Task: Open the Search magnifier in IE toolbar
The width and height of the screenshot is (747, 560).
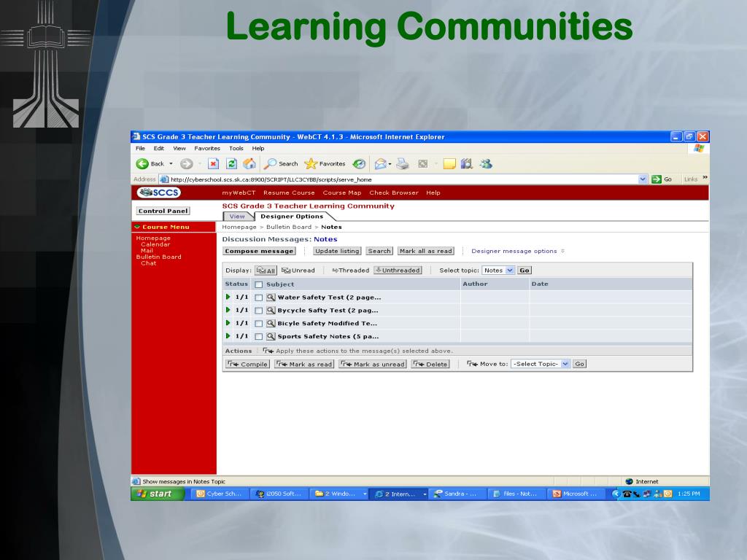Action: (x=270, y=164)
